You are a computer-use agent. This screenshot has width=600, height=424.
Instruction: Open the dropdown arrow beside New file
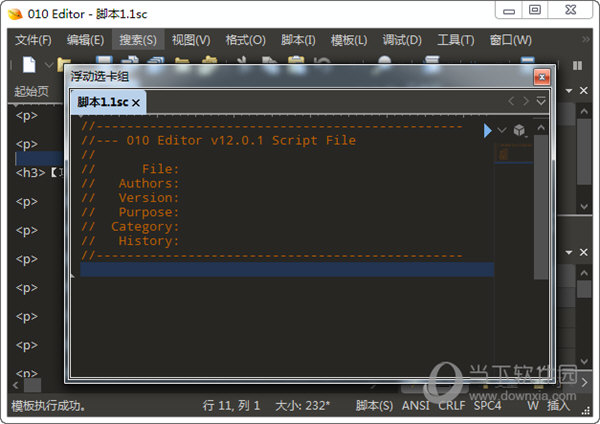tap(49, 65)
